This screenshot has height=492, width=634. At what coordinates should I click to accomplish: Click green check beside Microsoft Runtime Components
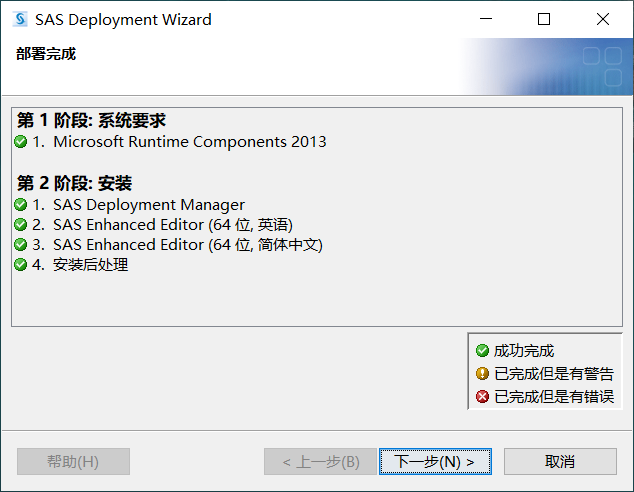pyautogui.click(x=21, y=142)
